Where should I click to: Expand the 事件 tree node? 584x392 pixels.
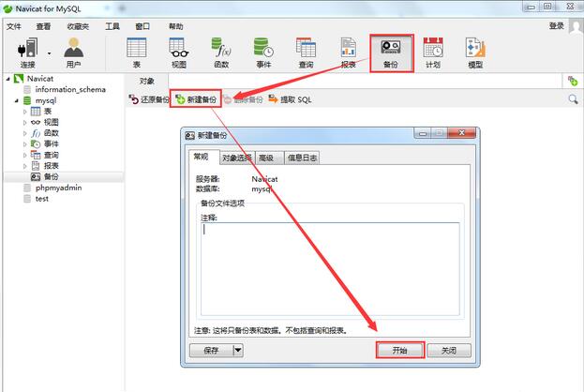[25, 143]
